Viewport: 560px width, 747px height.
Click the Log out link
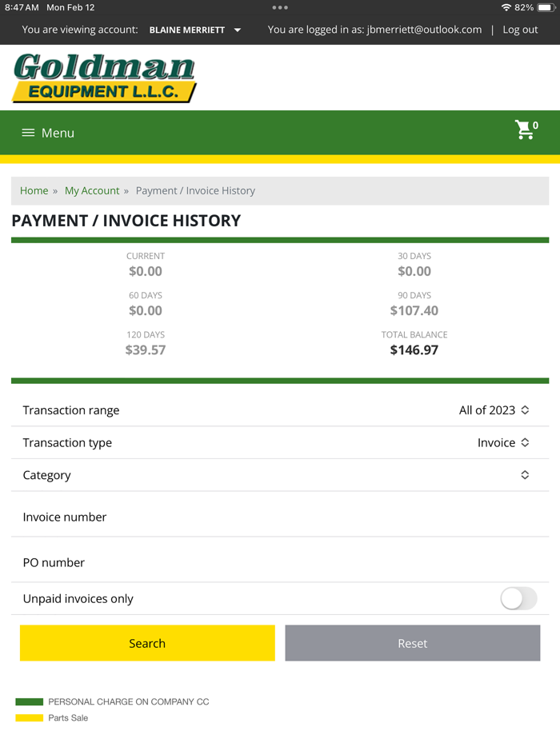520,30
